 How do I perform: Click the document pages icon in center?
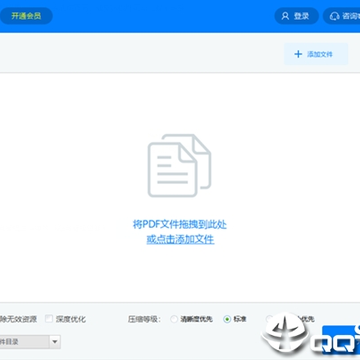tap(179, 165)
